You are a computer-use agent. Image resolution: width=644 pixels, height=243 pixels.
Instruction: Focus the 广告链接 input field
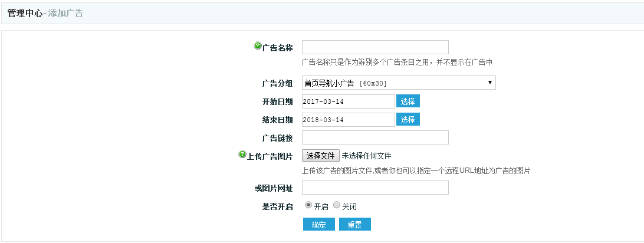[x=376, y=137]
